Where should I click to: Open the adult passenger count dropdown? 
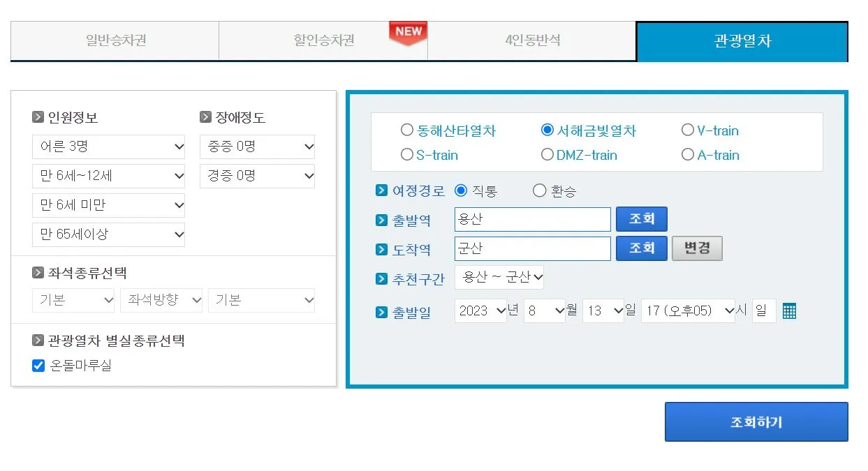(108, 147)
